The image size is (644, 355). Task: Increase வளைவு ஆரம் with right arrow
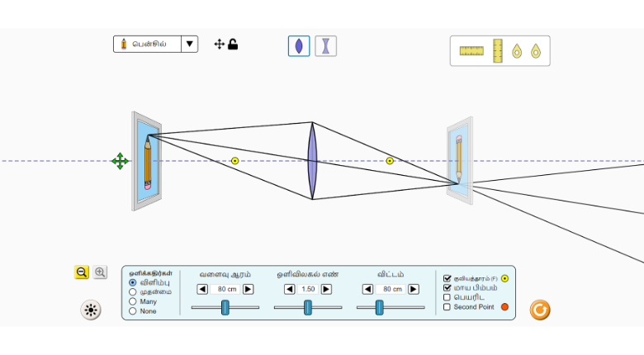tap(248, 289)
